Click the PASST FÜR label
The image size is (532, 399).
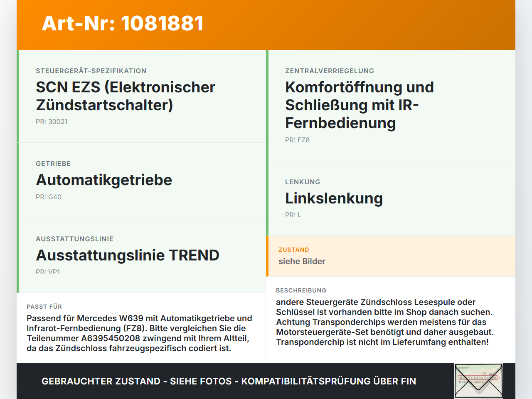pyautogui.click(x=44, y=307)
